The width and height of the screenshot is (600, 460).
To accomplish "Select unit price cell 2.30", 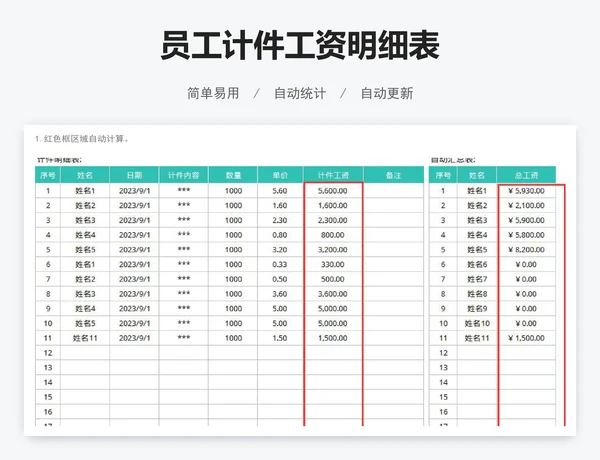I will click(280, 220).
